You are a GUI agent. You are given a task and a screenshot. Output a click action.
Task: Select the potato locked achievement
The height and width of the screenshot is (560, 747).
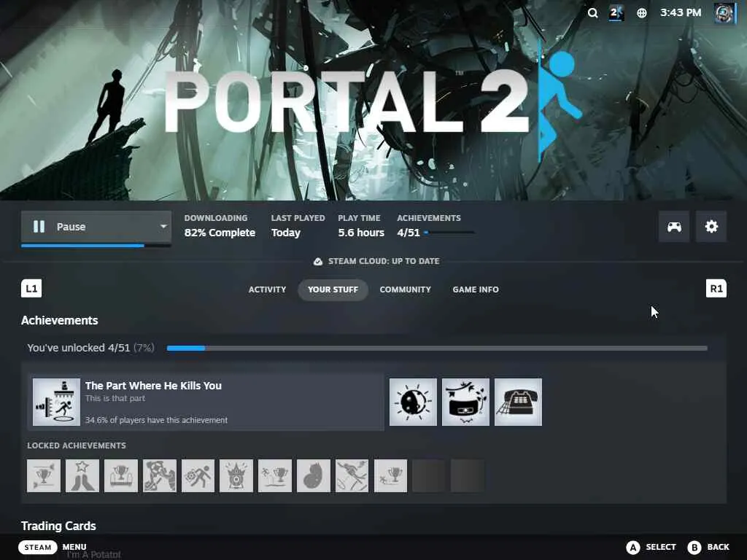314,475
